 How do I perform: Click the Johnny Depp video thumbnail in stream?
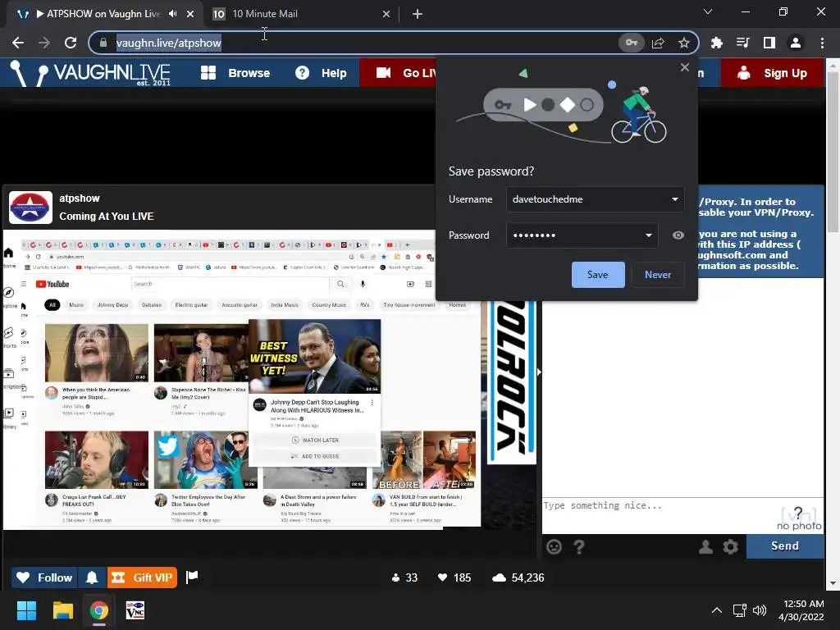tap(315, 356)
